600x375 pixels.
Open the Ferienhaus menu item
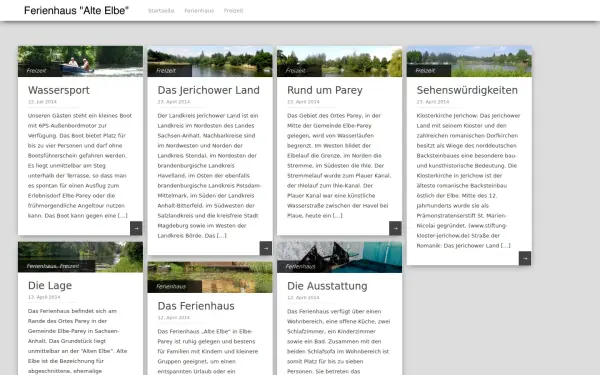point(199,11)
